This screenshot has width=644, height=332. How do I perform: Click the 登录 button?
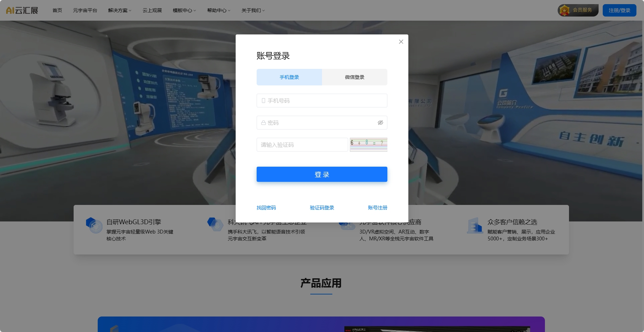[x=322, y=174]
